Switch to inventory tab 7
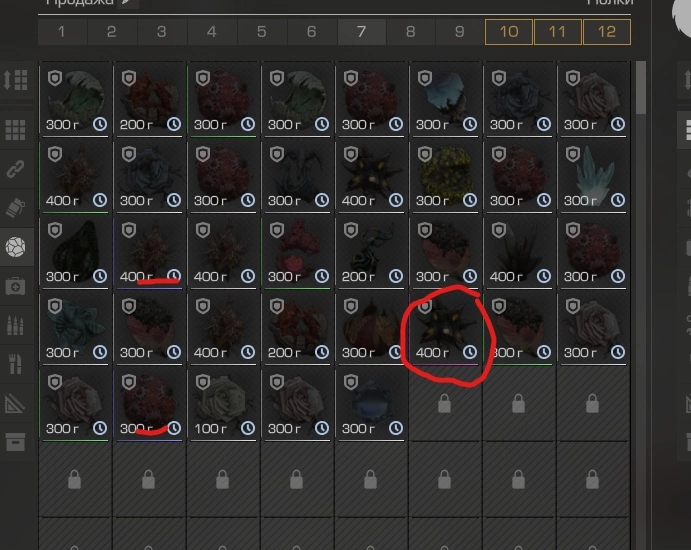 coord(361,32)
